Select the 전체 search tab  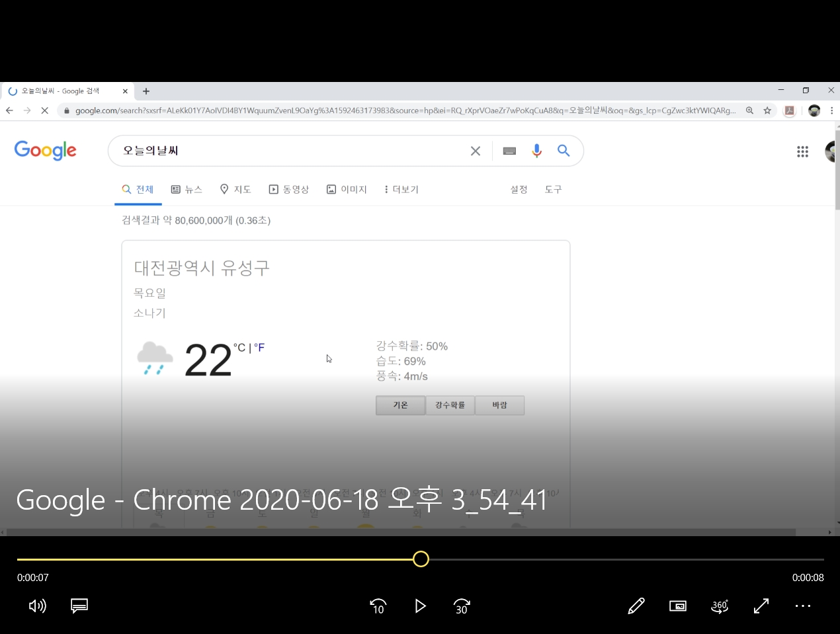pyautogui.click(x=138, y=190)
